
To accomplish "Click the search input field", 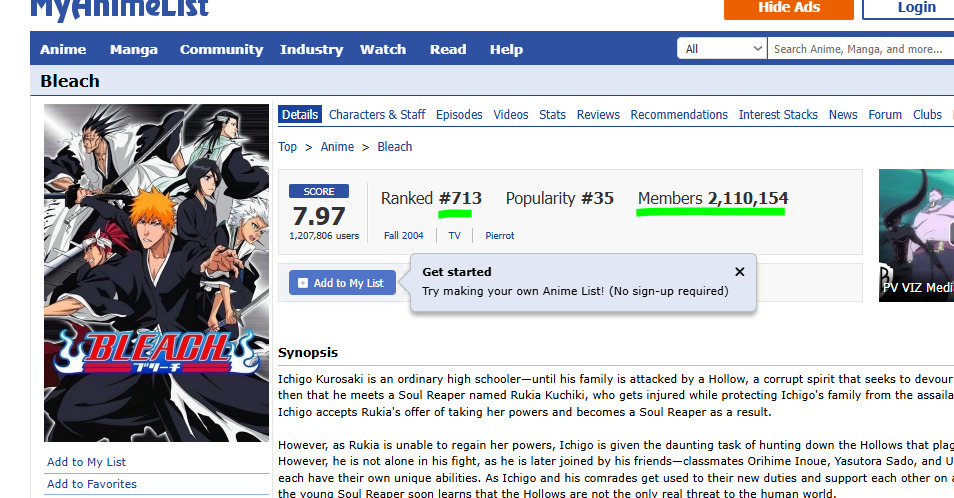I will [860, 49].
